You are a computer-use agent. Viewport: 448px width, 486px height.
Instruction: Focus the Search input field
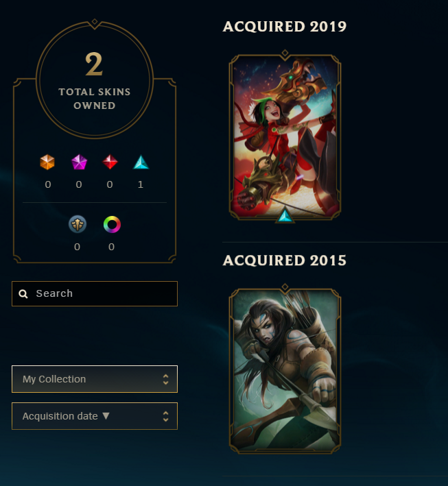pyautogui.click(x=95, y=294)
